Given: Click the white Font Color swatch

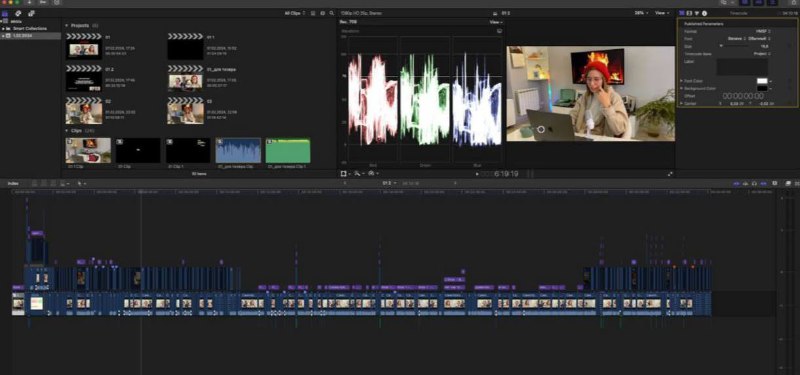Looking at the screenshot, I should pos(762,81).
